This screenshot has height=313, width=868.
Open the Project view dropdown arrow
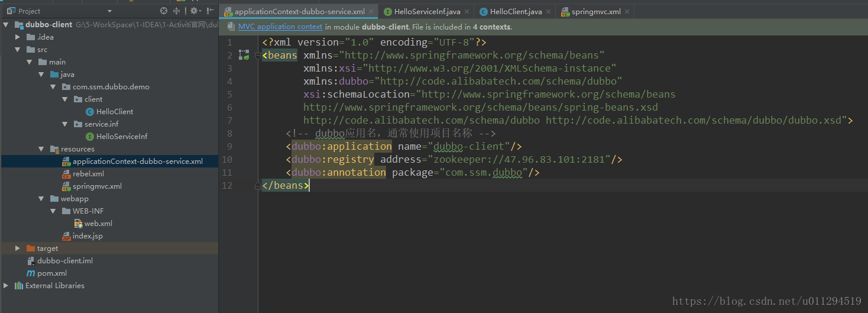click(x=109, y=11)
